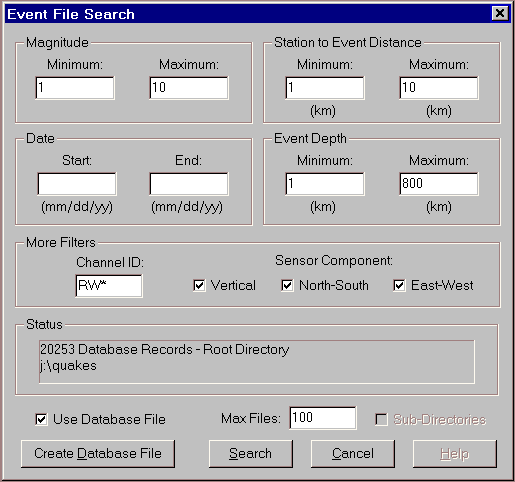Open Help for this dialog
Screen dimensions: 515x482
[455, 454]
